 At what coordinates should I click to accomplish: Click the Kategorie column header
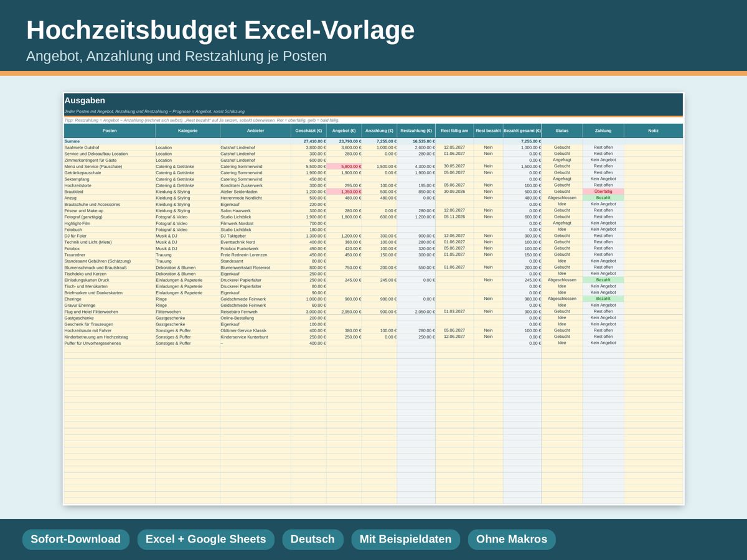(x=188, y=131)
